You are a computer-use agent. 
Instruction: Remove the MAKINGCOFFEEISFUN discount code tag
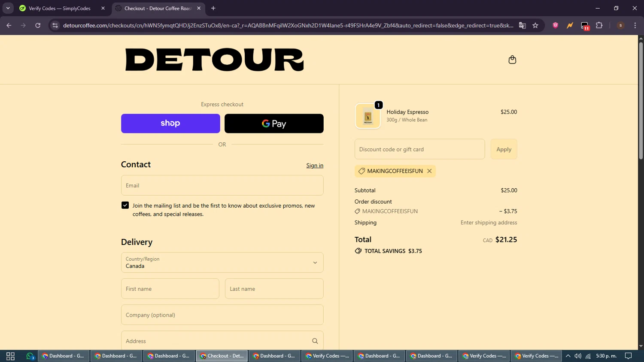pos(429,171)
